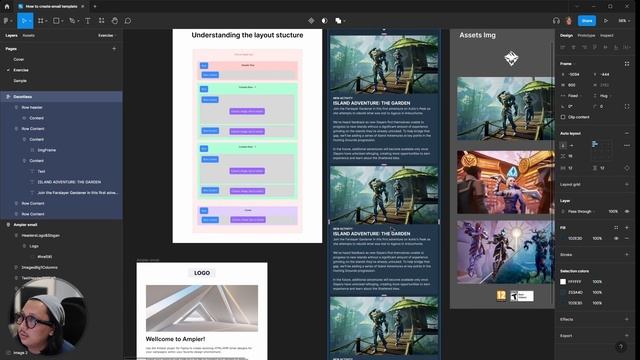
Task: Click the 253A4D selection color swatch
Action: 563,292
